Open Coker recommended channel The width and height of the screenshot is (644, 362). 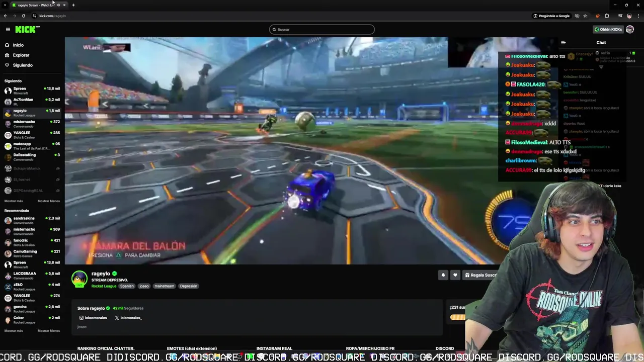pos(32,320)
